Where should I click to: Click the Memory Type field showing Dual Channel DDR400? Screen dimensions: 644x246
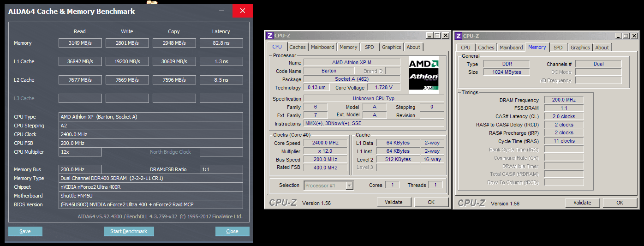(151, 178)
